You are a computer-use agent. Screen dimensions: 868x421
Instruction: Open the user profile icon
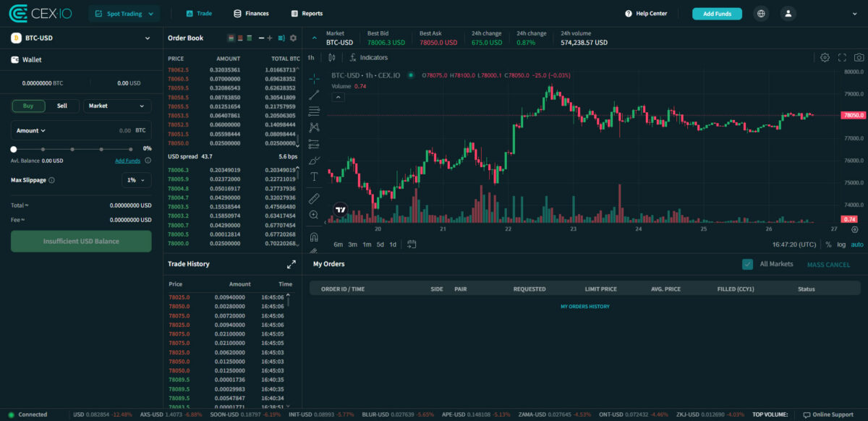pos(788,13)
